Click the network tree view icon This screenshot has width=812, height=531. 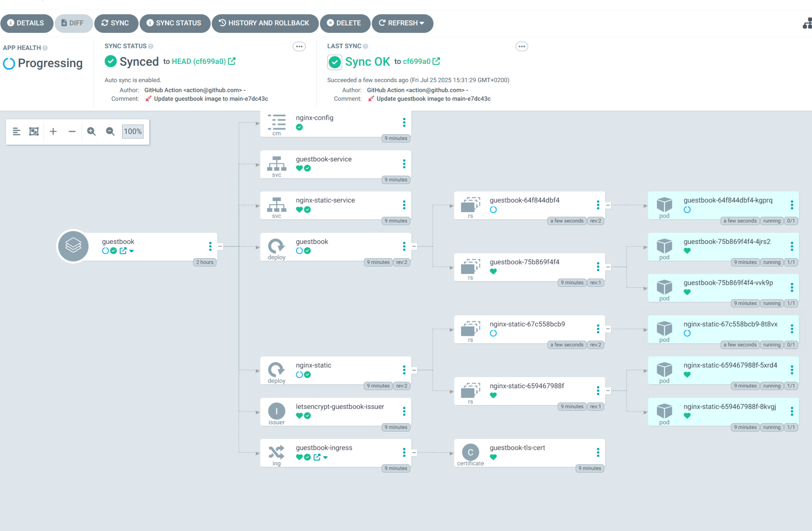click(807, 23)
